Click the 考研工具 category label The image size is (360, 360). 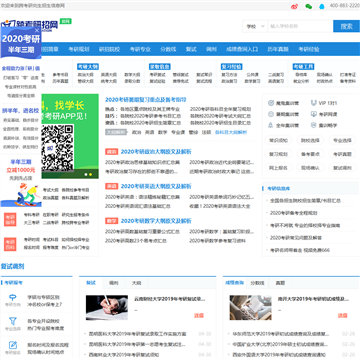(x=304, y=66)
